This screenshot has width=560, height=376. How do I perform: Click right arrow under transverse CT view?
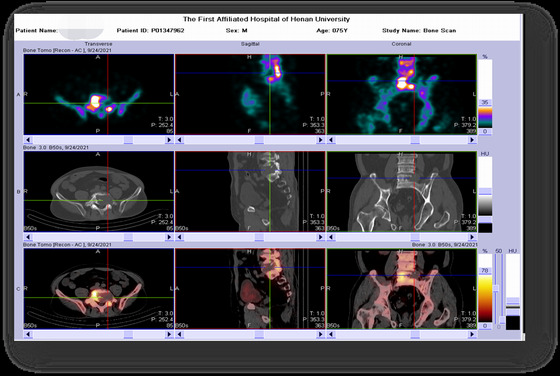pos(169,237)
